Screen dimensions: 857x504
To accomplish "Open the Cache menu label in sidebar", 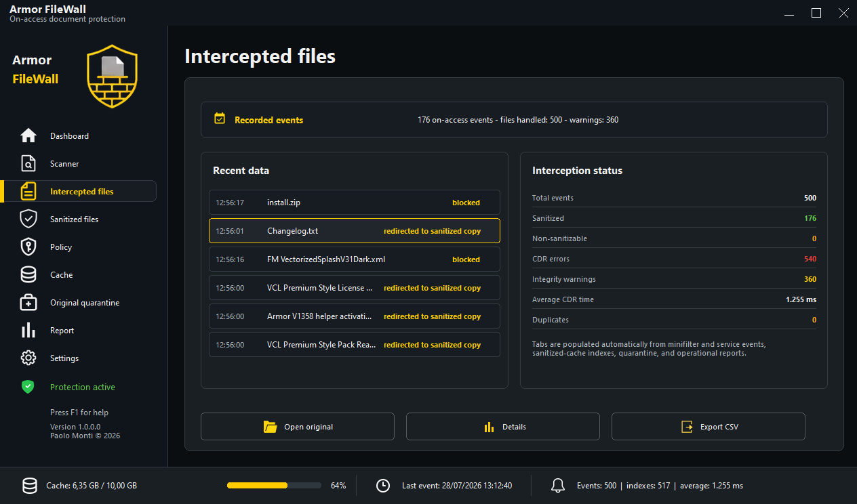I will tap(61, 275).
